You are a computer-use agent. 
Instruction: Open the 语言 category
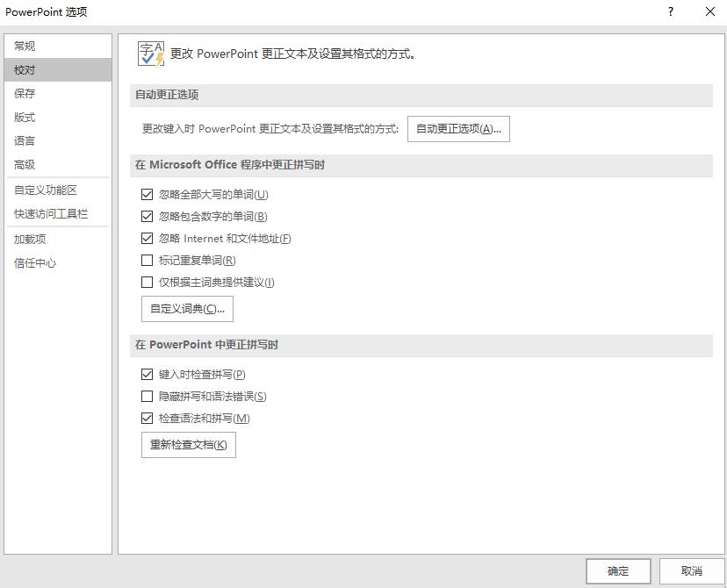coord(58,141)
